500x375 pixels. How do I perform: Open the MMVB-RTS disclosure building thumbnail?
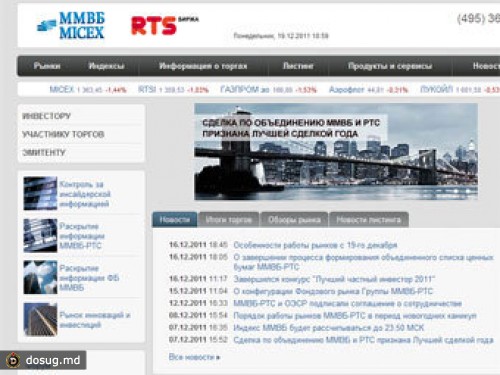(x=40, y=235)
